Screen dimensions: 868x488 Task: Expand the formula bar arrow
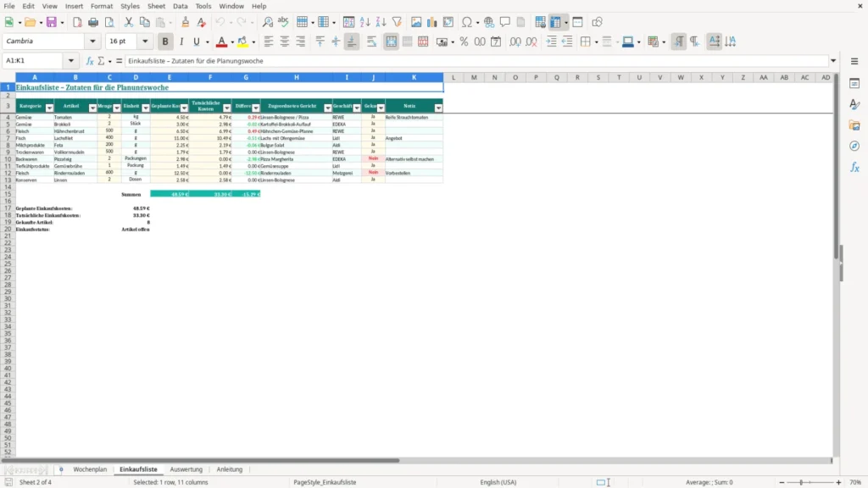pos(833,61)
